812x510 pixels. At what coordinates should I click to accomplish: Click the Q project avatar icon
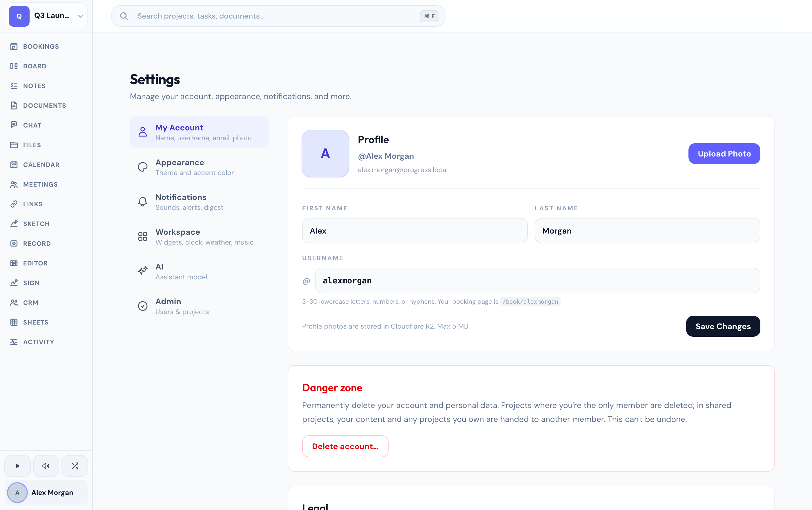(x=19, y=16)
